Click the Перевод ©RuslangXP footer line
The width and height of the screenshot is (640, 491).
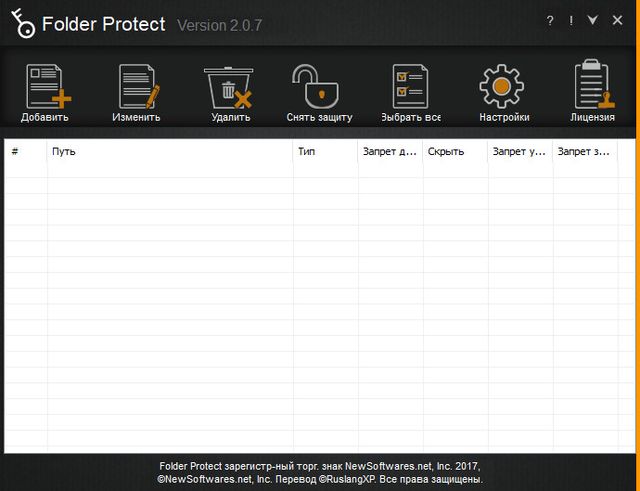click(x=320, y=479)
